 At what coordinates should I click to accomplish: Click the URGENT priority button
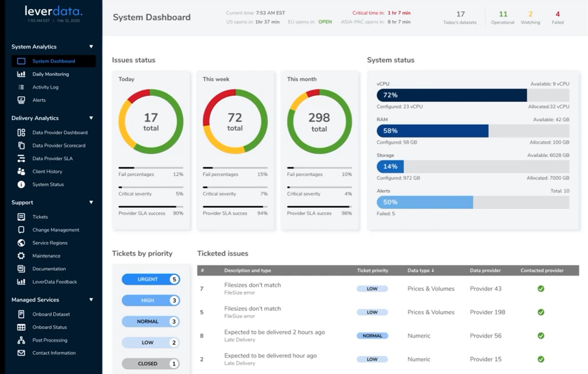(151, 279)
